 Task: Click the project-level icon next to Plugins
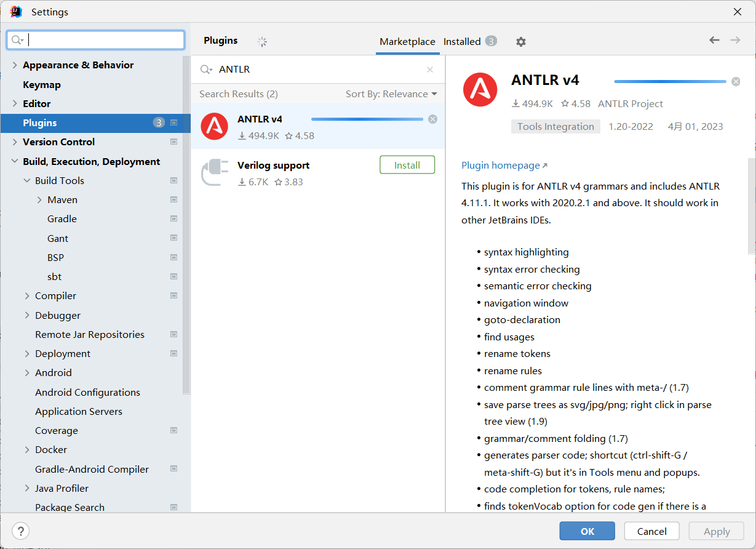174,123
